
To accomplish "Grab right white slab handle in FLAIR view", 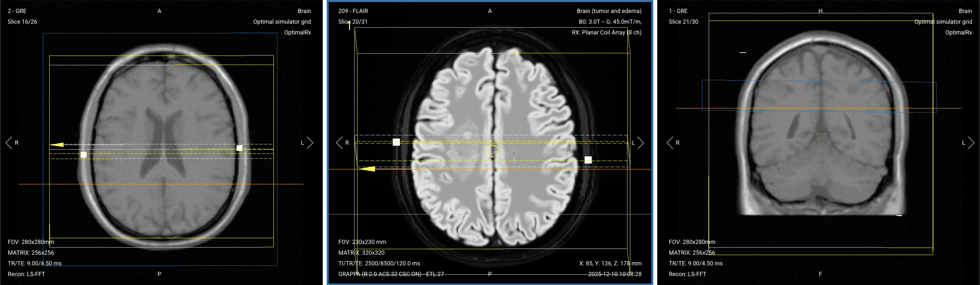I will coord(588,160).
